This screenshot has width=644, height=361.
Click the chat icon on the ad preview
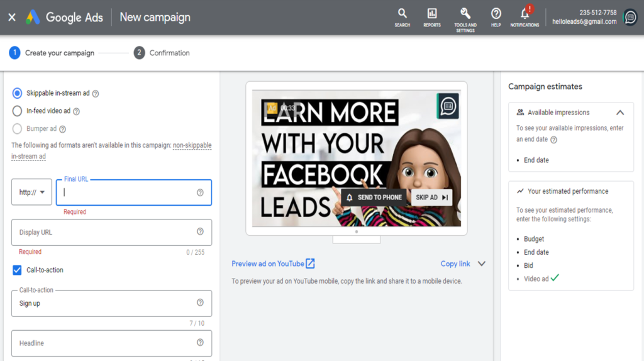[x=448, y=106]
